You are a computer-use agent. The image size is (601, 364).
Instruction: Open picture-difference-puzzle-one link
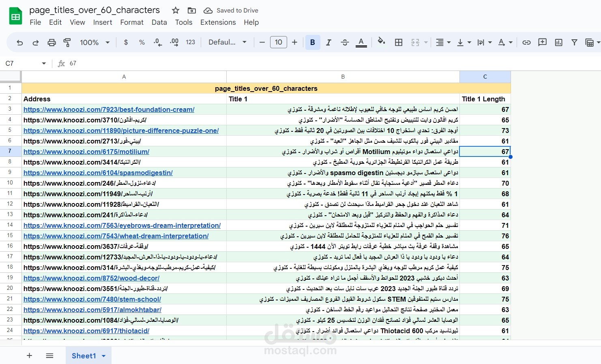[121, 131]
